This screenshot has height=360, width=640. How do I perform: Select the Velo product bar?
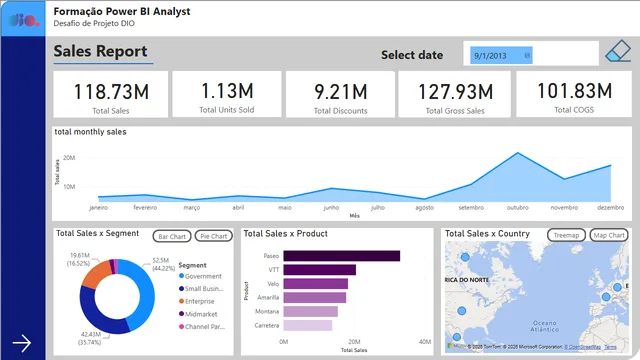click(316, 284)
